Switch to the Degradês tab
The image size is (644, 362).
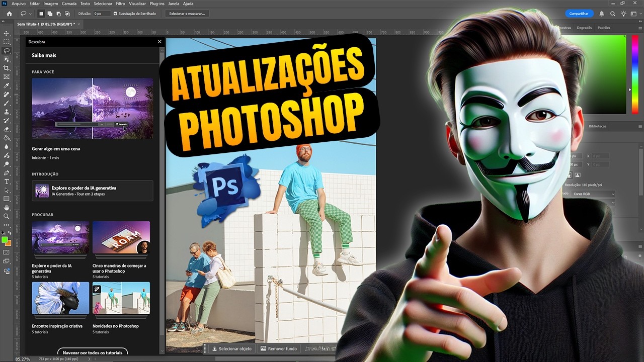pyautogui.click(x=584, y=28)
